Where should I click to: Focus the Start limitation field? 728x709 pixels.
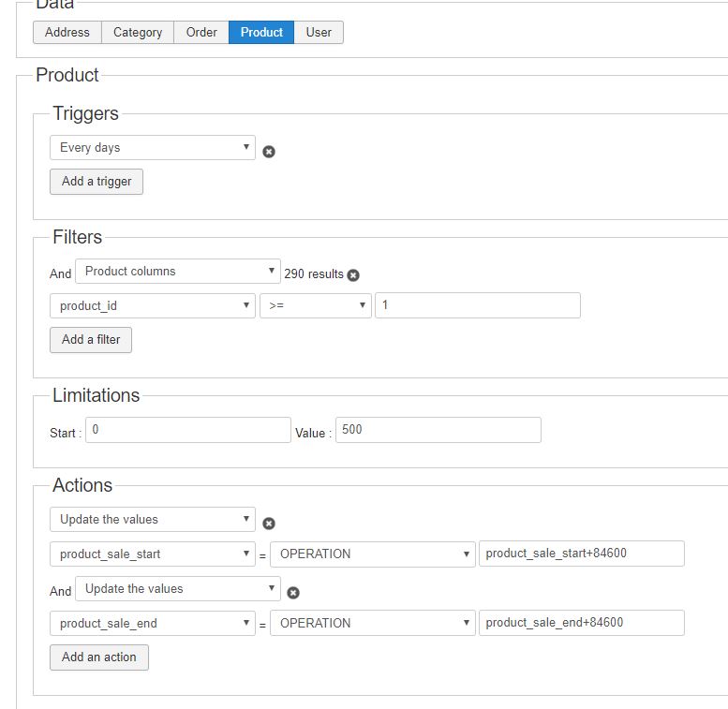187,430
